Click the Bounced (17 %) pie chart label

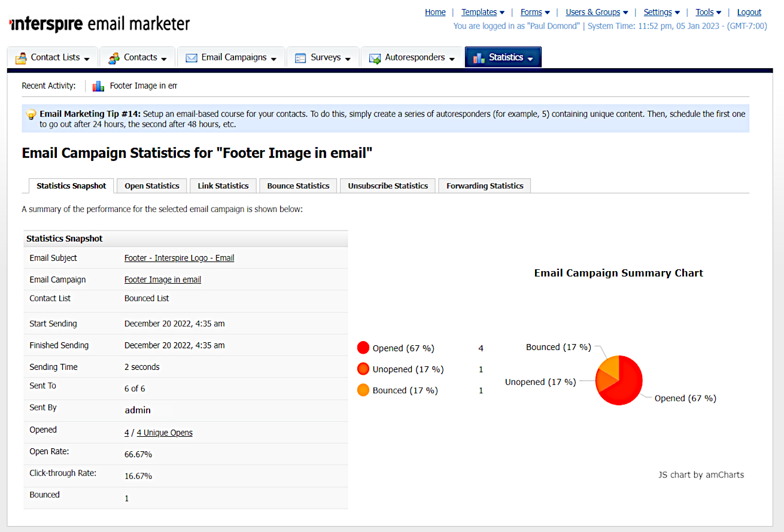point(558,347)
